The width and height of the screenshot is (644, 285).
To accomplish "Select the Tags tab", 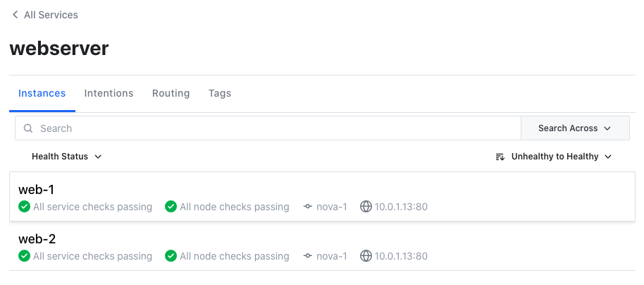I will point(219,93).
